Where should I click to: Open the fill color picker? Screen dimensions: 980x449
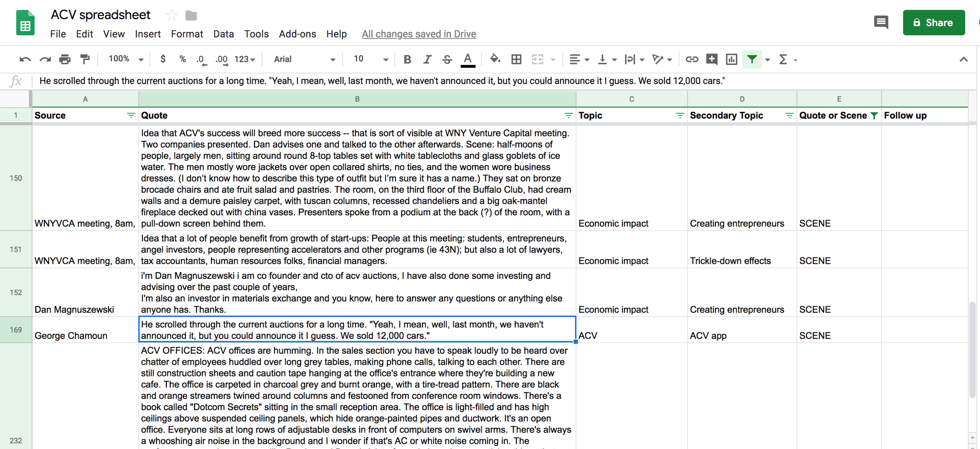point(495,59)
